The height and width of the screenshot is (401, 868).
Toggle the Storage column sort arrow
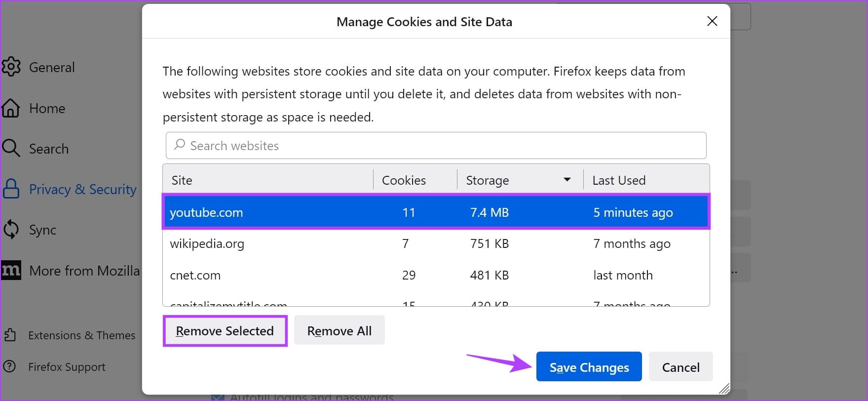[567, 180]
